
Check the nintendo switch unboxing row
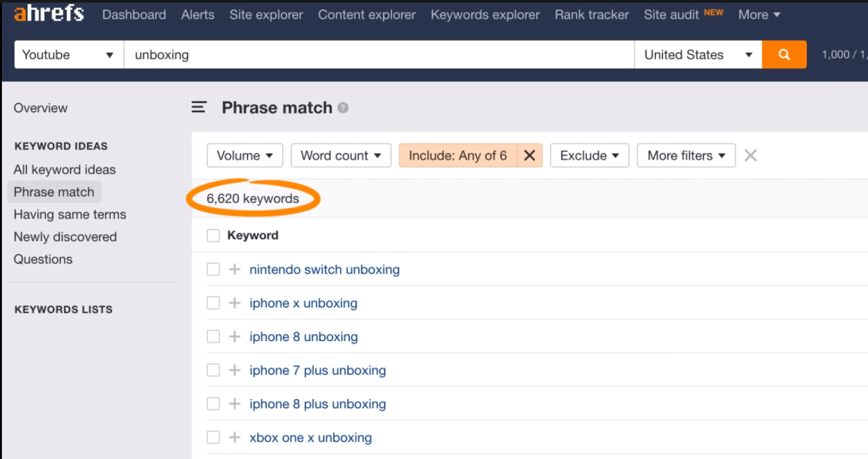(213, 269)
